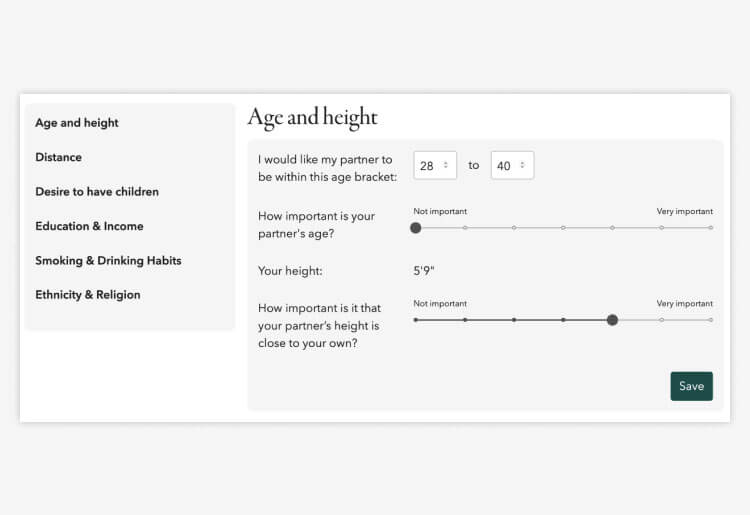The width and height of the screenshot is (750, 515).
Task: Click the stepper arrows on maximum age
Action: (x=522, y=165)
